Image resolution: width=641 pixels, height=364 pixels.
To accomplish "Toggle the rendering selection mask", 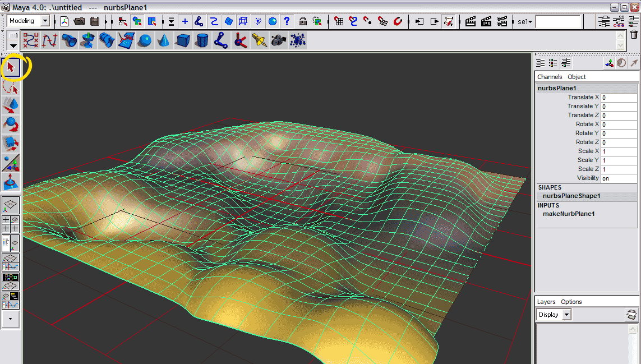I will click(x=272, y=21).
